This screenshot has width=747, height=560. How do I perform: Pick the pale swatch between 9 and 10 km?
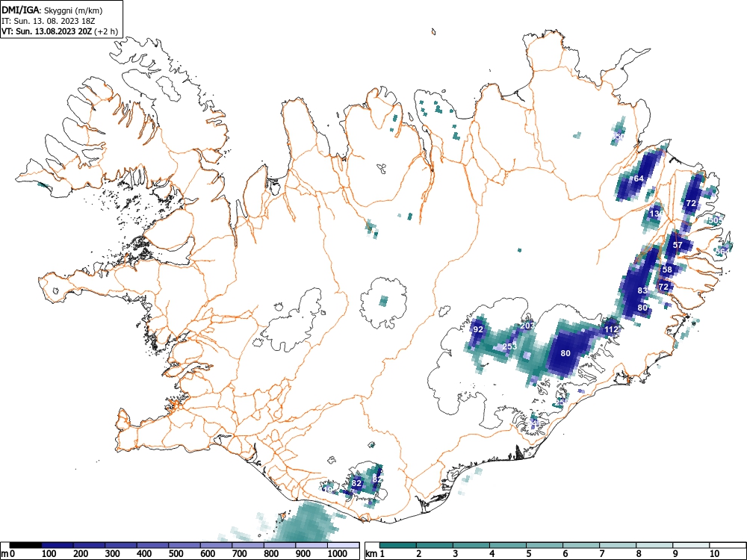coord(691,545)
